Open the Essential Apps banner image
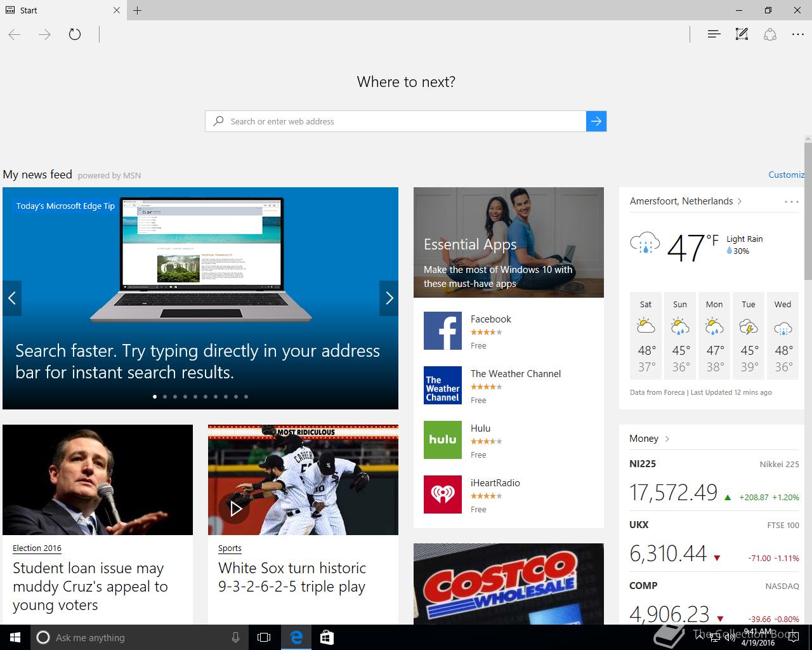This screenshot has height=650, width=812. (509, 242)
